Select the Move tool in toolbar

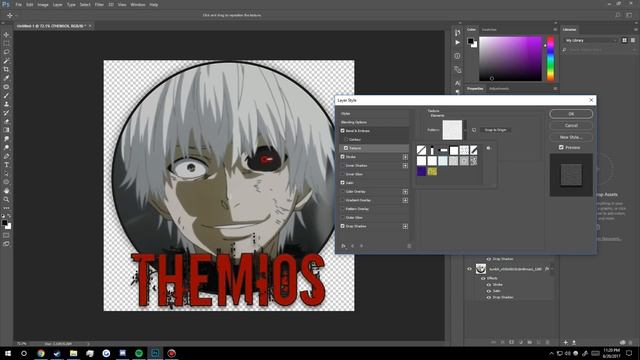pyautogui.click(x=6, y=35)
